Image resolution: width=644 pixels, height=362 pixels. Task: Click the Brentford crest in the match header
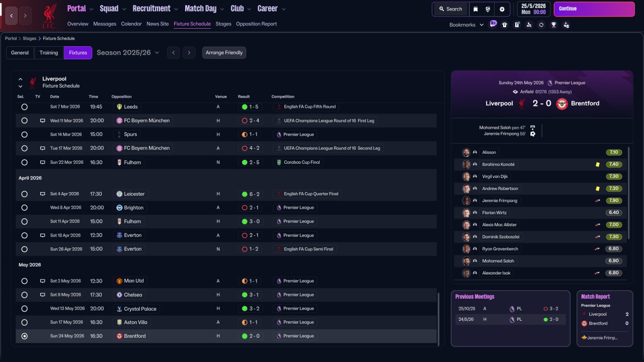(562, 104)
